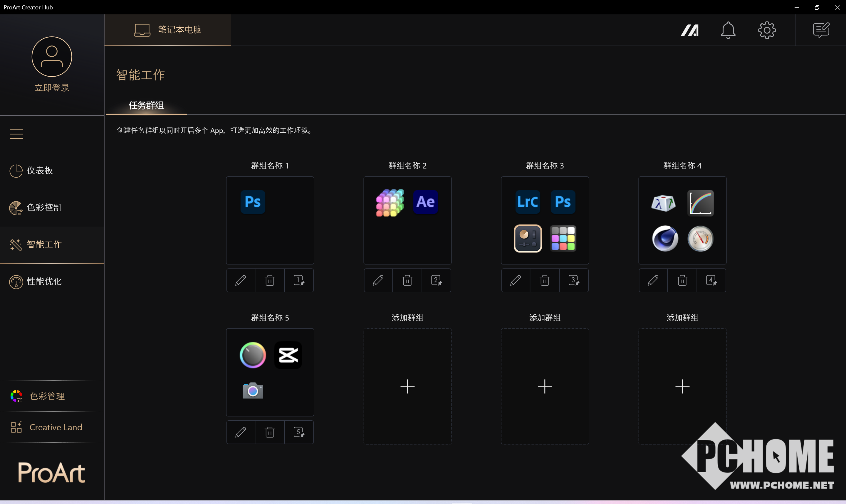
Task: Edit group 3 with the pencil icon
Action: coord(516,280)
